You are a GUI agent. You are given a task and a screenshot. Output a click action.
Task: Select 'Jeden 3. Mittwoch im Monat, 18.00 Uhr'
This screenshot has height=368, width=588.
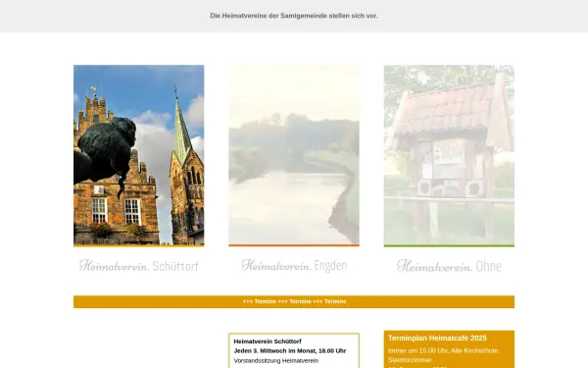(x=290, y=350)
